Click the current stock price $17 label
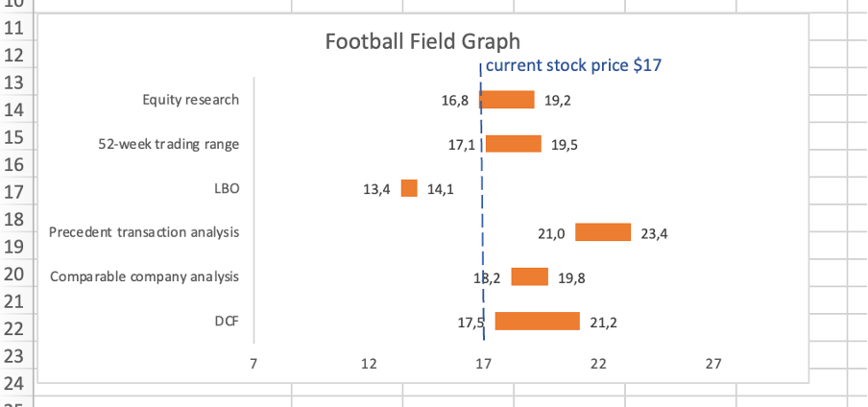This screenshot has height=407, width=868. coord(573,66)
